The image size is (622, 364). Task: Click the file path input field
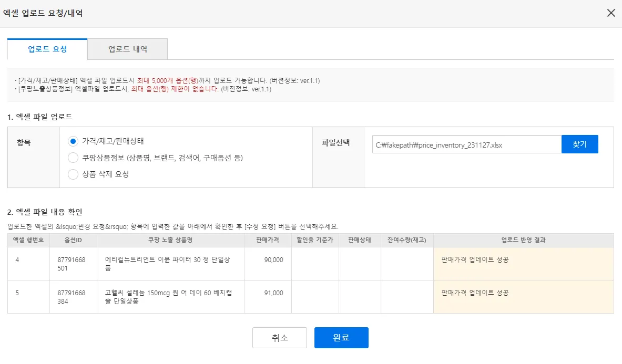pos(466,144)
